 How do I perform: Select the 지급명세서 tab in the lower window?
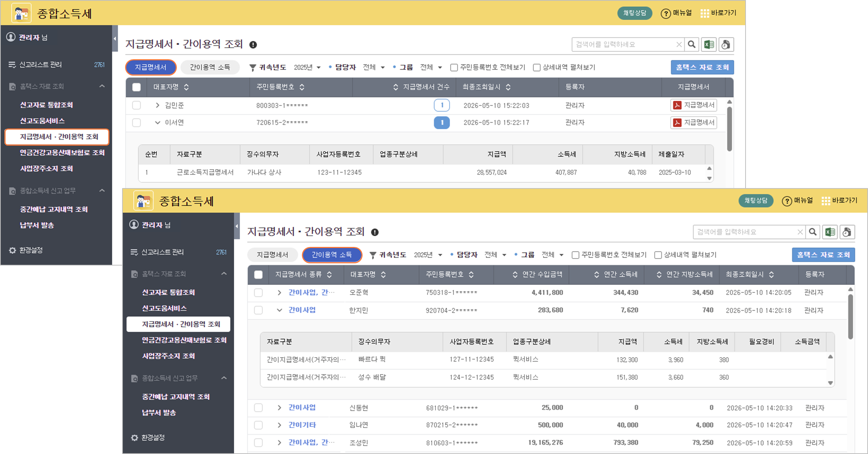click(272, 255)
